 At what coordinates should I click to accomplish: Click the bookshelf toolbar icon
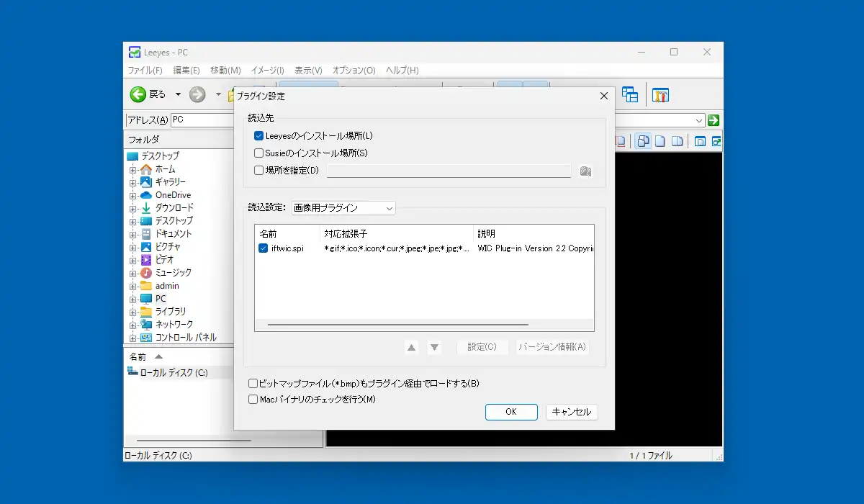tap(660, 94)
